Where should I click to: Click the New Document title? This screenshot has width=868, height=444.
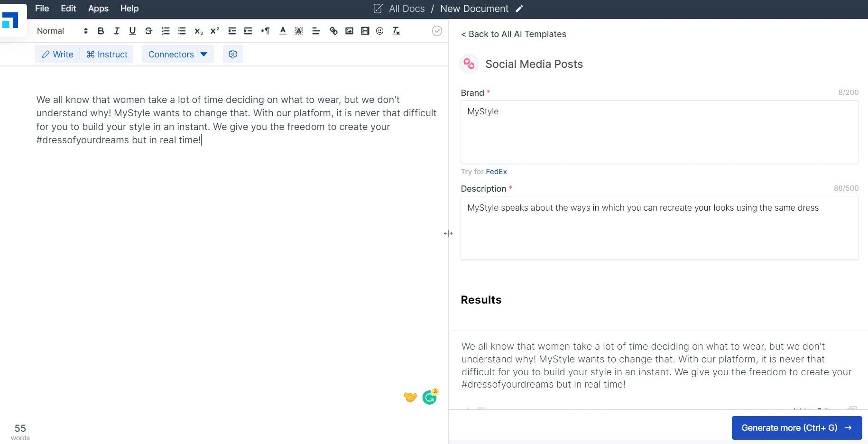pos(474,9)
